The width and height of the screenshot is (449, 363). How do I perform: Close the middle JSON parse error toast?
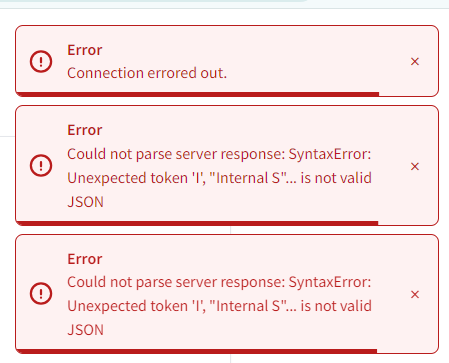click(415, 166)
